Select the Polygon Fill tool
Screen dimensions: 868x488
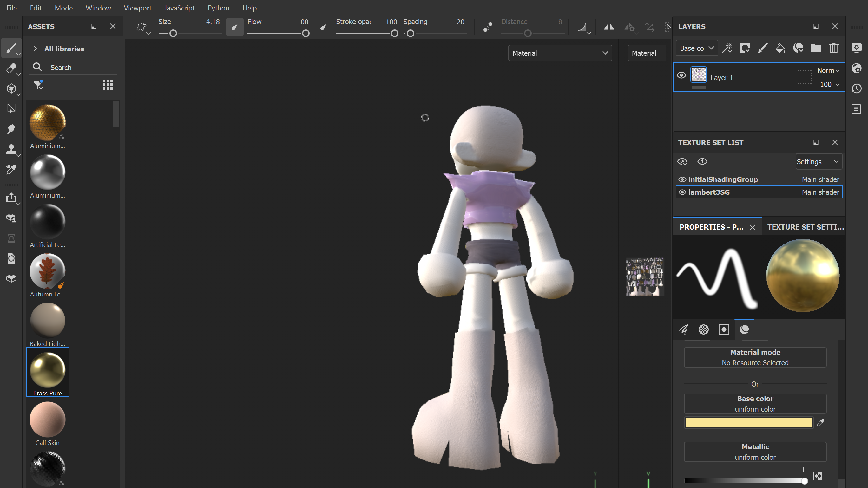coord(11,109)
